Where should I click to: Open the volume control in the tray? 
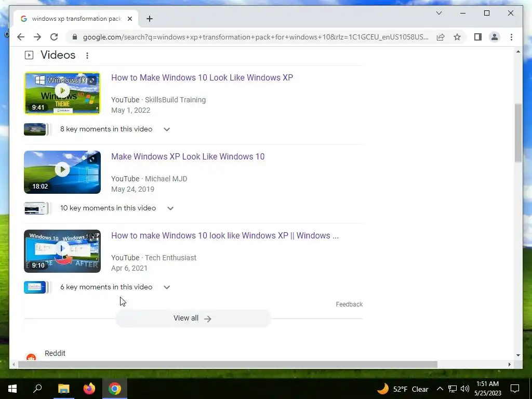click(x=465, y=389)
